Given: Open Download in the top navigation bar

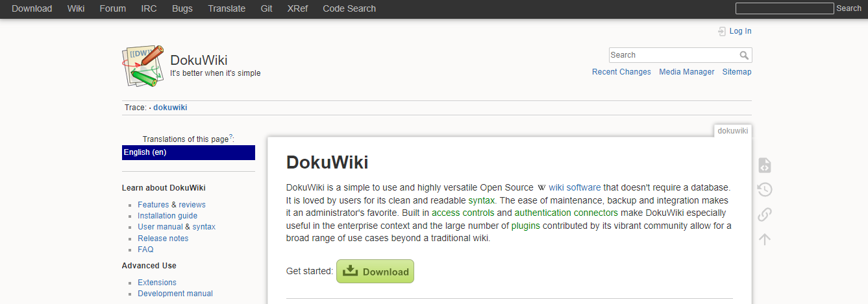Looking at the screenshot, I should point(32,8).
